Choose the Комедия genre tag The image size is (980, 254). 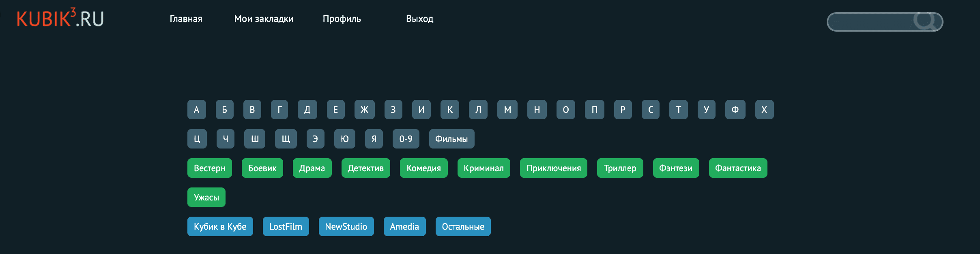pyautogui.click(x=423, y=168)
